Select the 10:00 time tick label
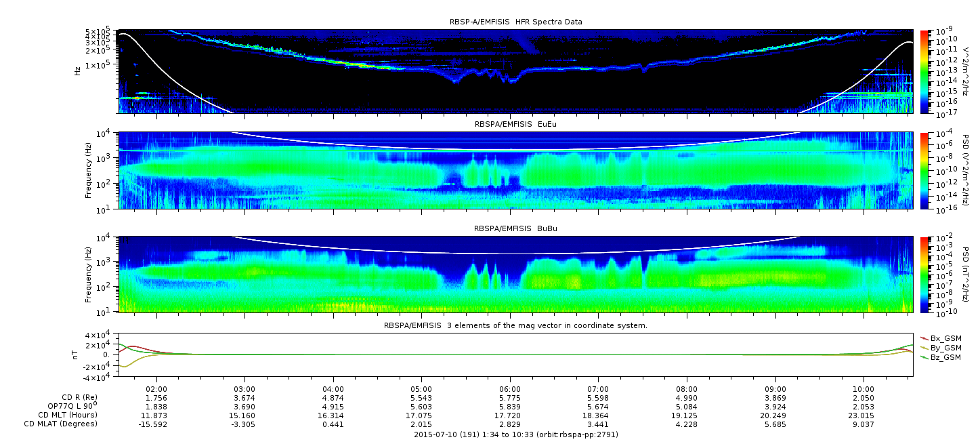This screenshot has height=446, width=980. tap(862, 388)
